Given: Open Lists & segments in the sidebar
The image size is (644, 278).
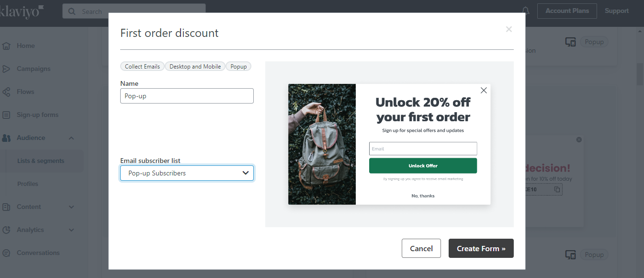Looking at the screenshot, I should click(x=41, y=161).
